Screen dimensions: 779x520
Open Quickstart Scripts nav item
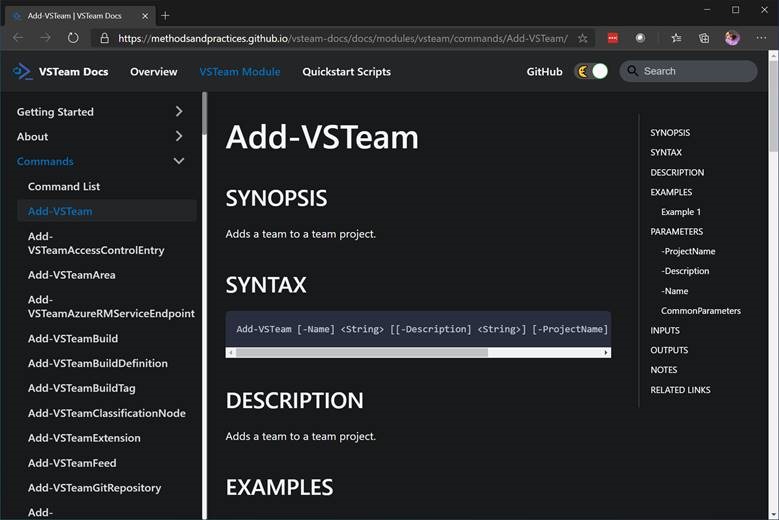[346, 72]
